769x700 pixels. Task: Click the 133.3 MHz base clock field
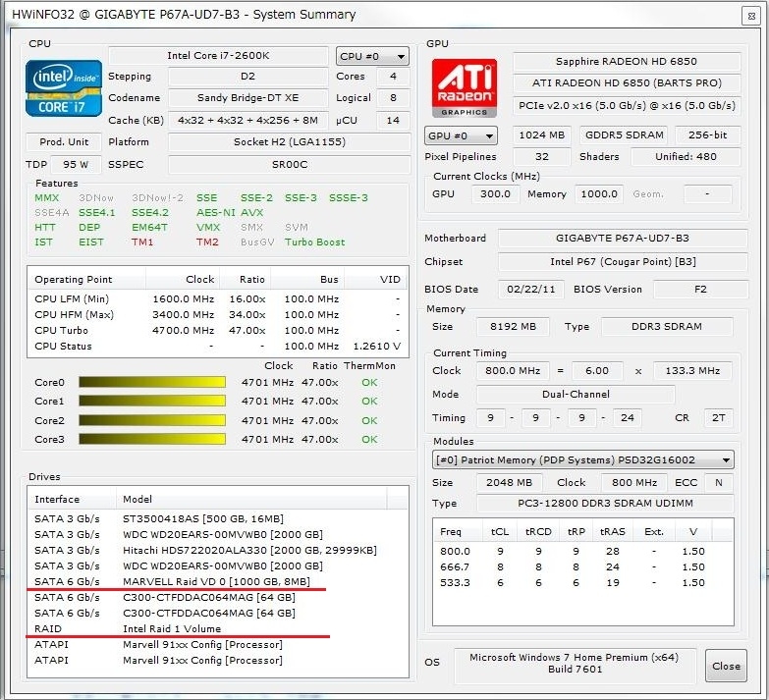(692, 370)
